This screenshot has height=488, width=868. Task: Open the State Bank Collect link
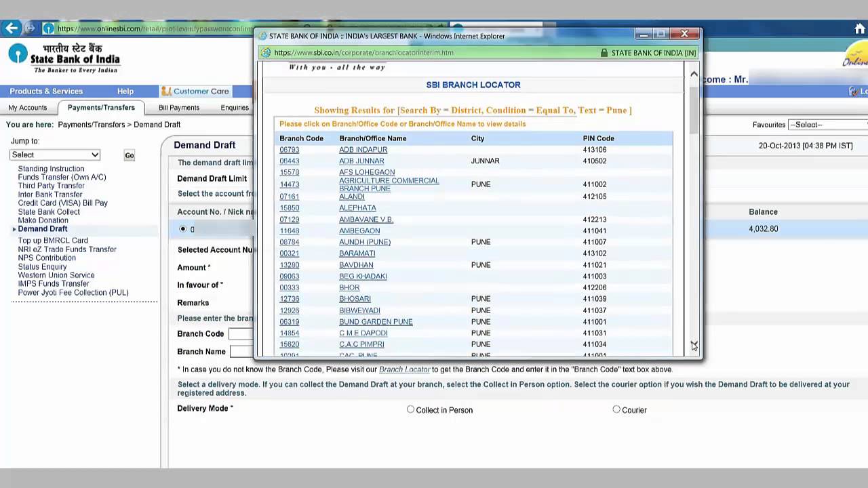coord(49,211)
